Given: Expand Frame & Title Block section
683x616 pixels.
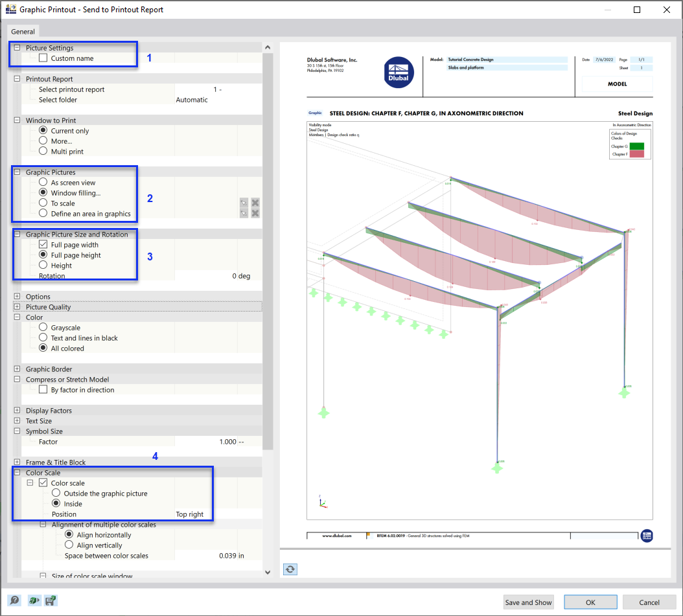Looking at the screenshot, I should click(17, 462).
